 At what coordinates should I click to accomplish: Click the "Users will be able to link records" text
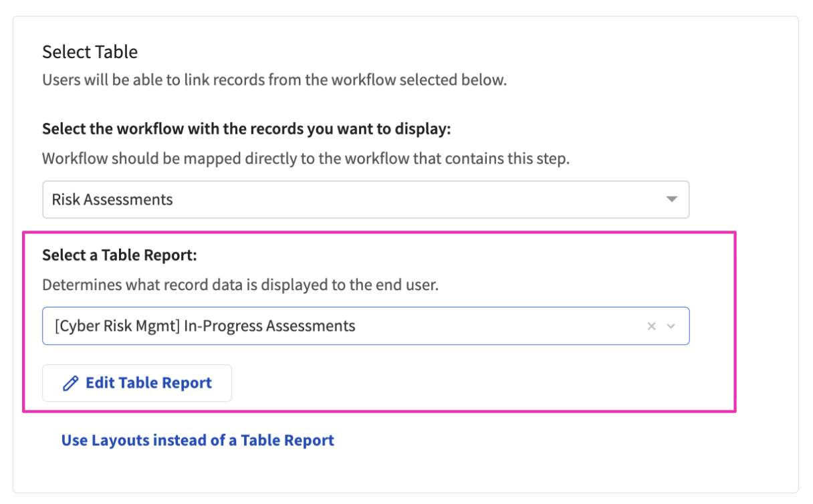274,80
